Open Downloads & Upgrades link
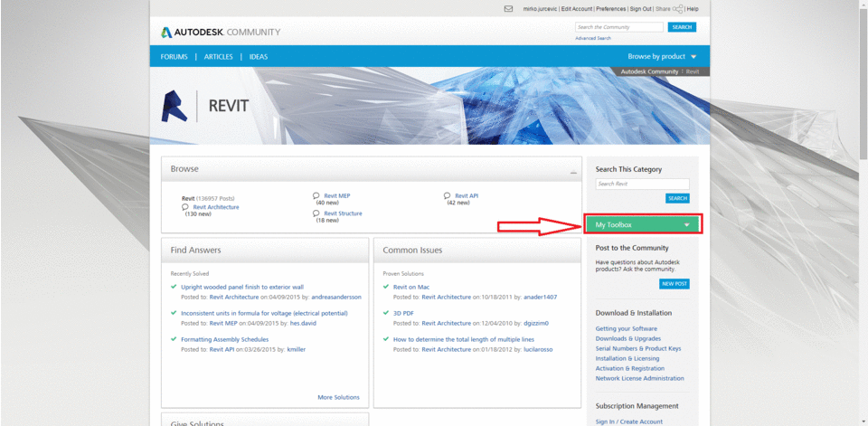868x426 pixels. coord(628,338)
